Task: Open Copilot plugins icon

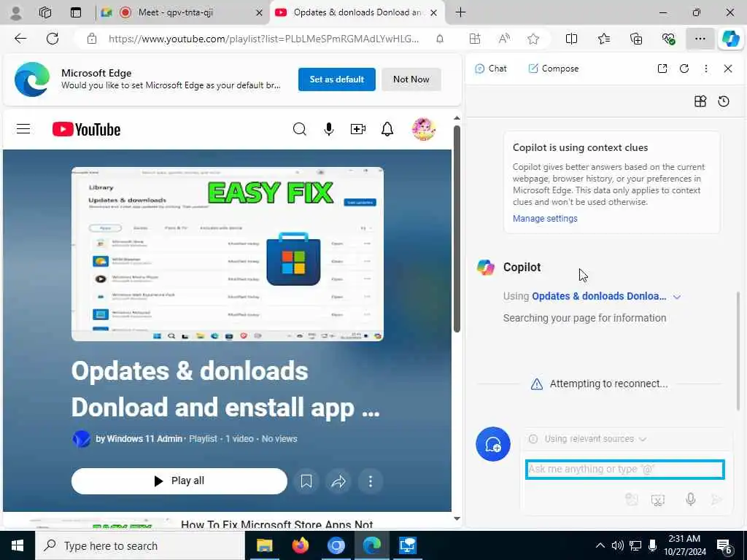Action: (x=700, y=101)
